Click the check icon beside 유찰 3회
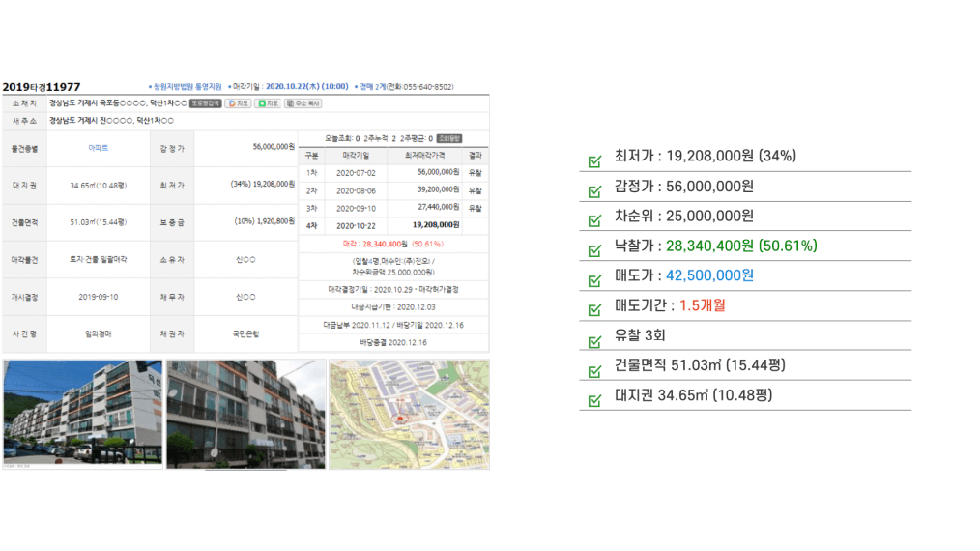The height and width of the screenshot is (551, 980). 594,340
